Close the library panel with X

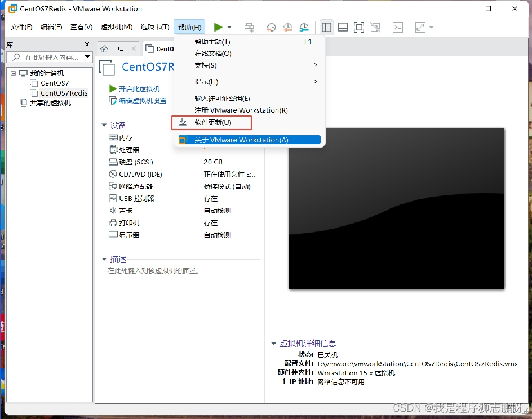pos(87,44)
